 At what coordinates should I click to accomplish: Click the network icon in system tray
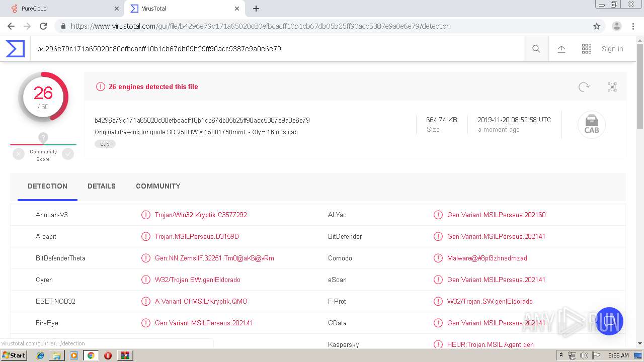[572, 355]
